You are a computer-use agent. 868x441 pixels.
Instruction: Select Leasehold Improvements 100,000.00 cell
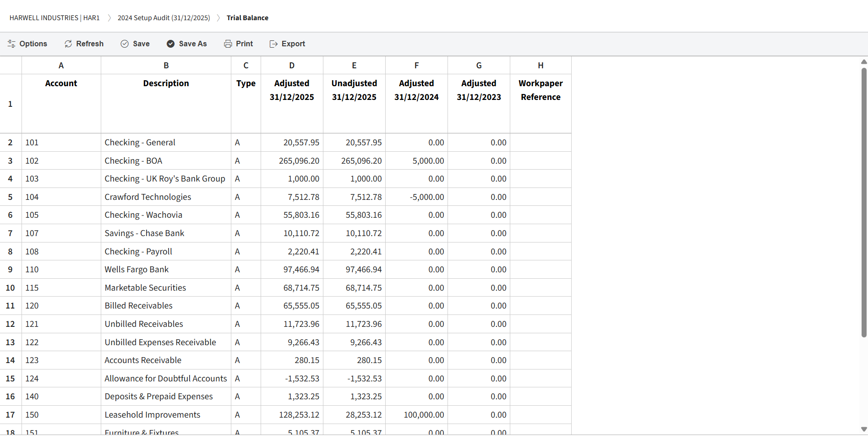pyautogui.click(x=416, y=415)
